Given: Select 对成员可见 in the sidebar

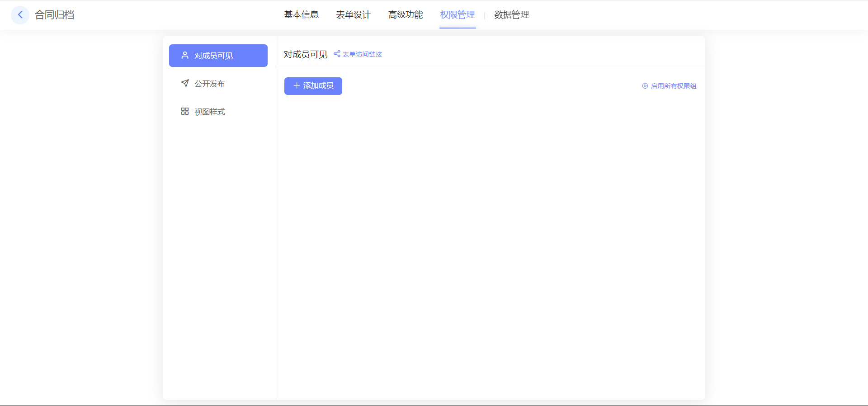Looking at the screenshot, I should tap(213, 56).
